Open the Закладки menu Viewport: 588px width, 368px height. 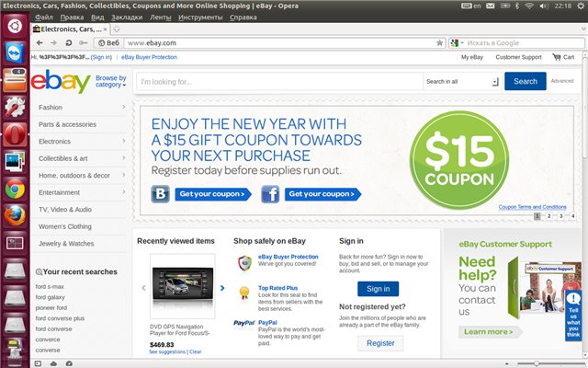[127, 17]
